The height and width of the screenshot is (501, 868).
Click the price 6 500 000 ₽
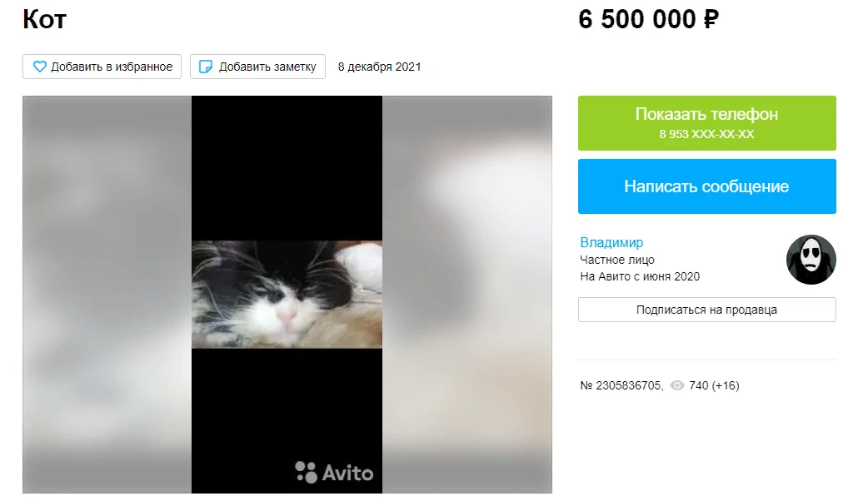point(648,19)
